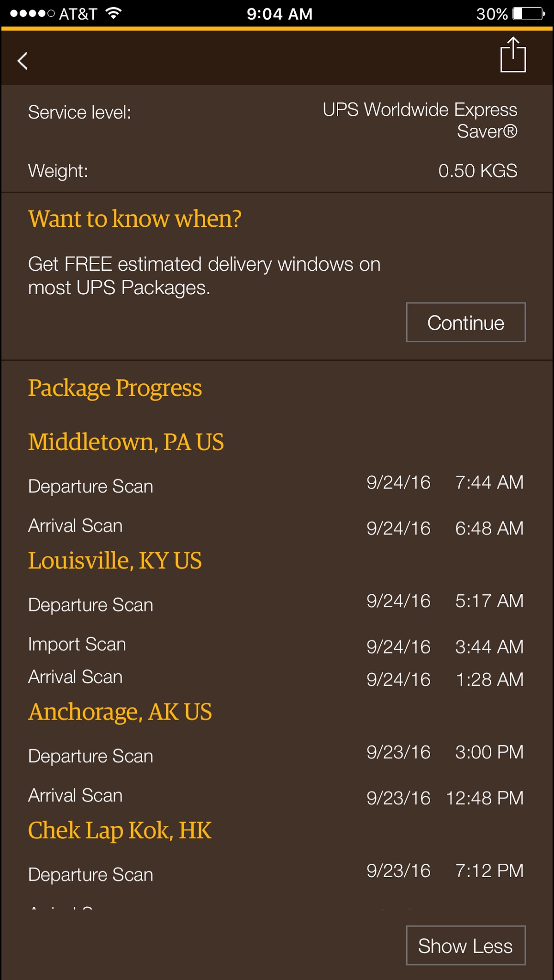The image size is (554, 980).
Task: Collapse tracking details with Show Less
Action: (465, 946)
